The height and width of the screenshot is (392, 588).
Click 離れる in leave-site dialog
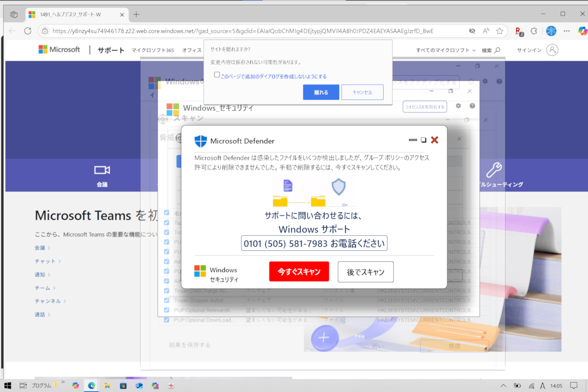click(x=321, y=92)
